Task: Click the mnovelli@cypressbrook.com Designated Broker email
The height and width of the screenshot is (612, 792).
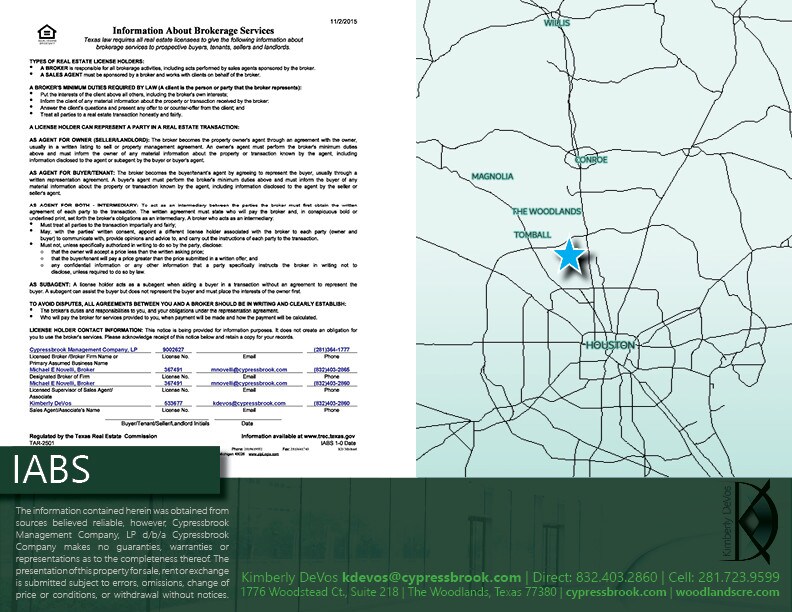Action: click(x=235, y=368)
